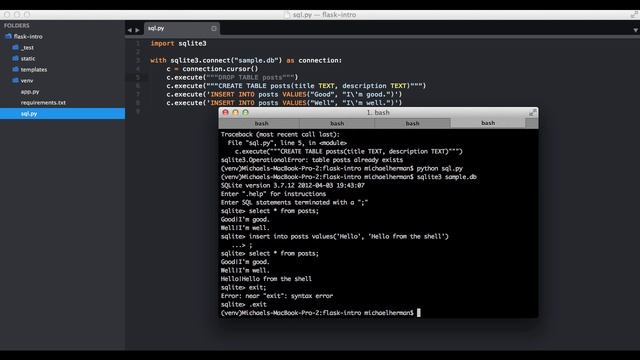Click the flask-intro root folder icon
Viewport: 640px width, 360px height.
[x=8, y=36]
